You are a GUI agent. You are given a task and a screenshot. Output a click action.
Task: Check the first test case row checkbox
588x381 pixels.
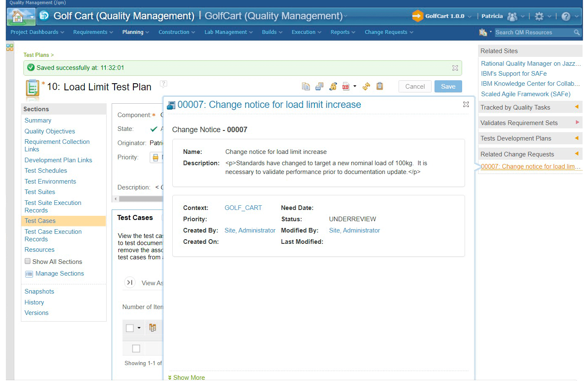136,348
